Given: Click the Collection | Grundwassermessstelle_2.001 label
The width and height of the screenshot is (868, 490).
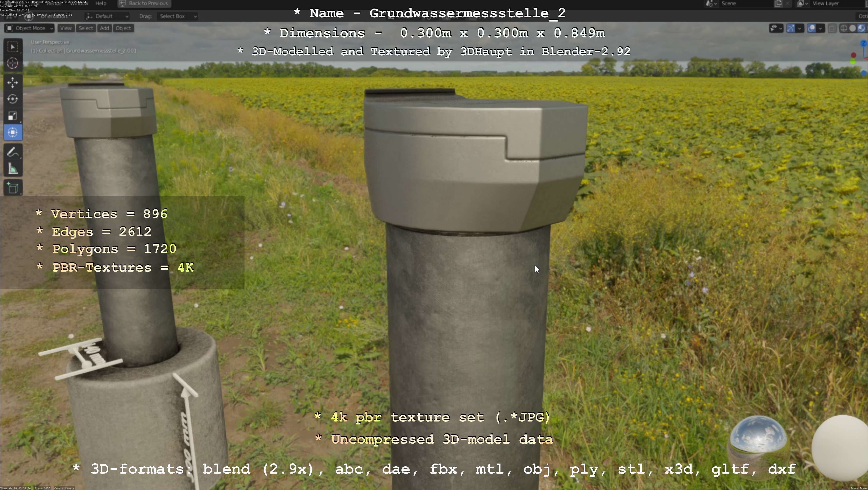Looking at the screenshot, I should 84,51.
